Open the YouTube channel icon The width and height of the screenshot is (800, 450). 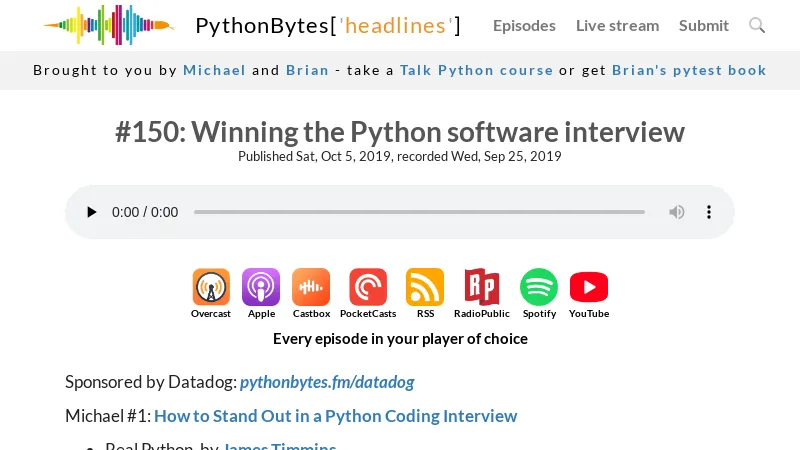(x=589, y=288)
